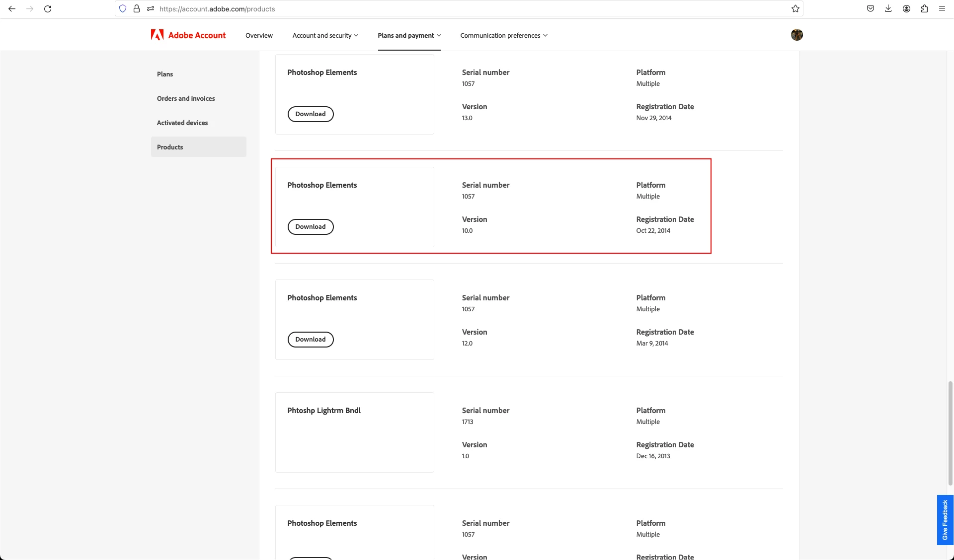Open the user profile avatar
954x560 pixels.
tap(797, 35)
